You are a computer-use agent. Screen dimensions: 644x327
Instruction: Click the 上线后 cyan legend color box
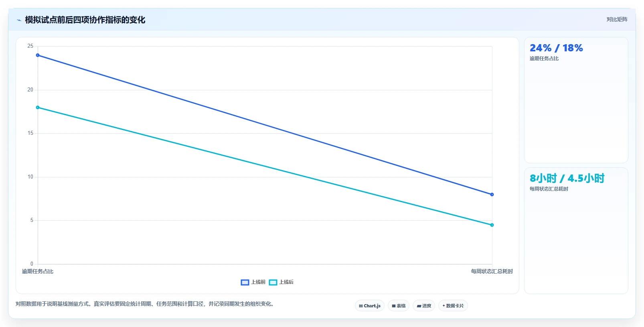(273, 282)
